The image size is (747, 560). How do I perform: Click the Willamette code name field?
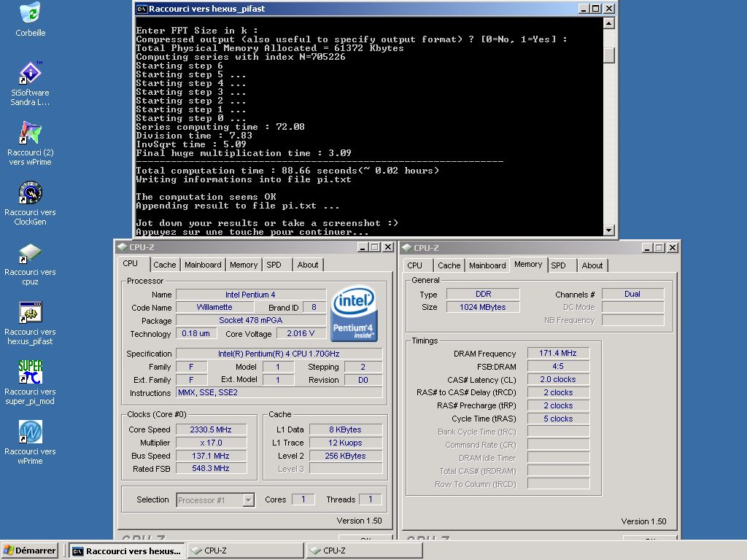[x=214, y=307]
